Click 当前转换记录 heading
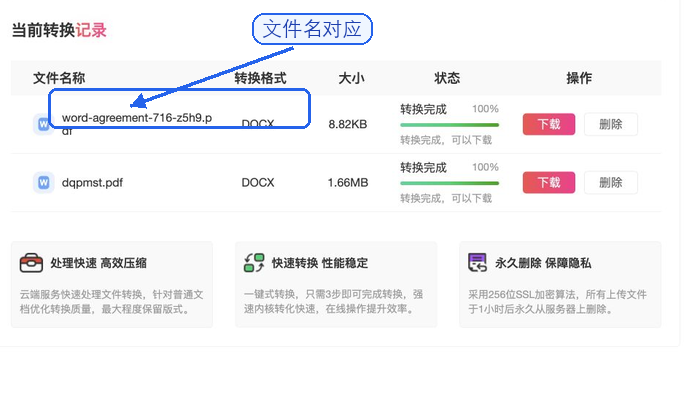 [x=59, y=30]
